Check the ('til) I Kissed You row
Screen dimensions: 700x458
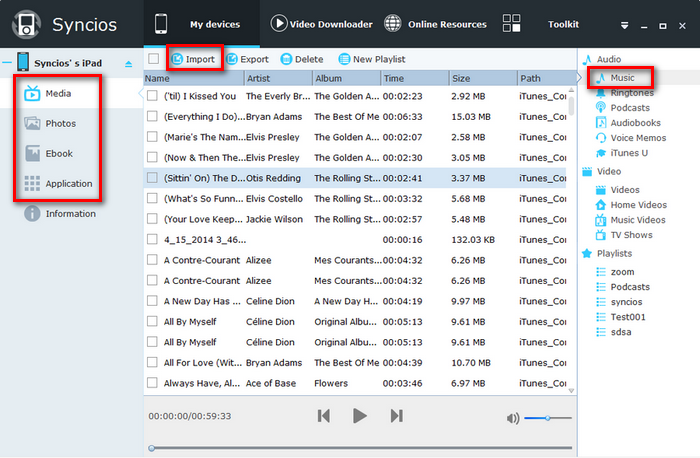point(152,96)
